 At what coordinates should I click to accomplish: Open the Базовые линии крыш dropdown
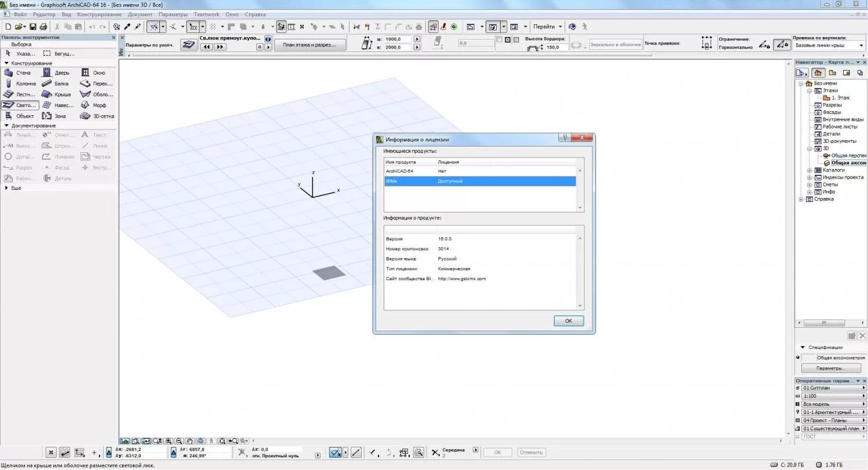click(829, 45)
